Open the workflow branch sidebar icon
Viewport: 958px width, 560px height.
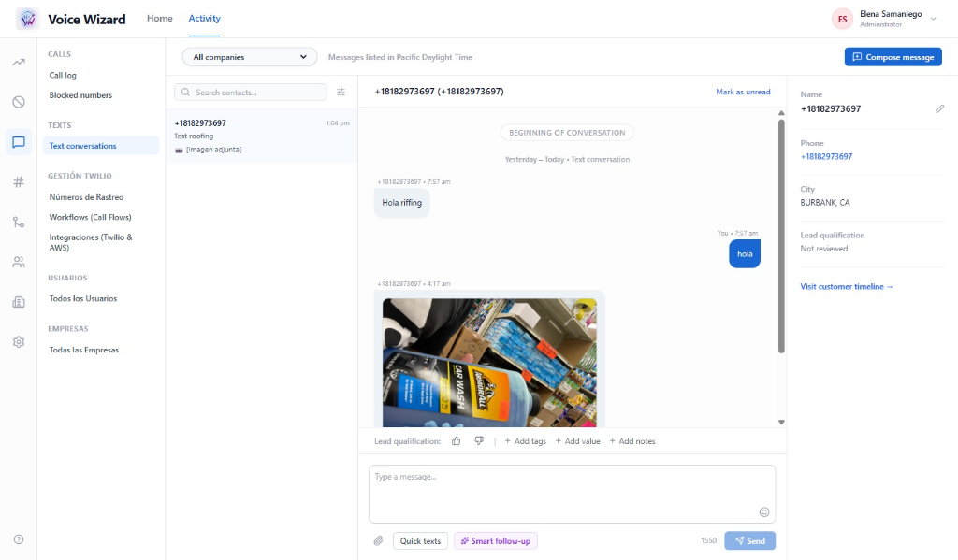[x=19, y=223]
